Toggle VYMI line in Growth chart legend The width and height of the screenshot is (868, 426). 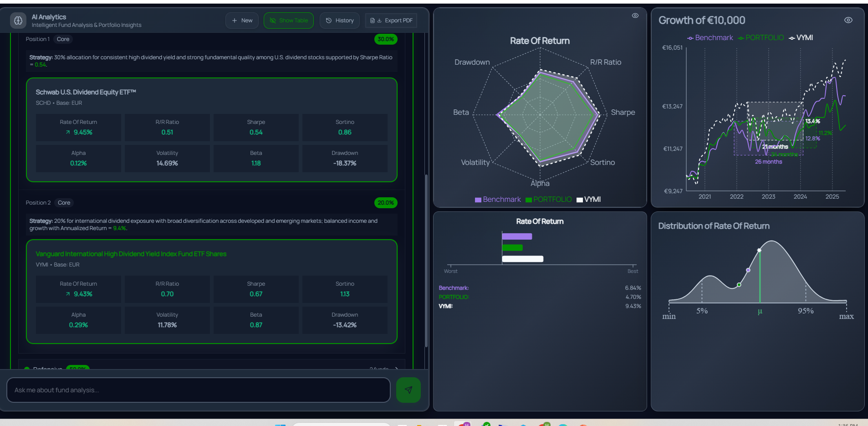click(801, 38)
